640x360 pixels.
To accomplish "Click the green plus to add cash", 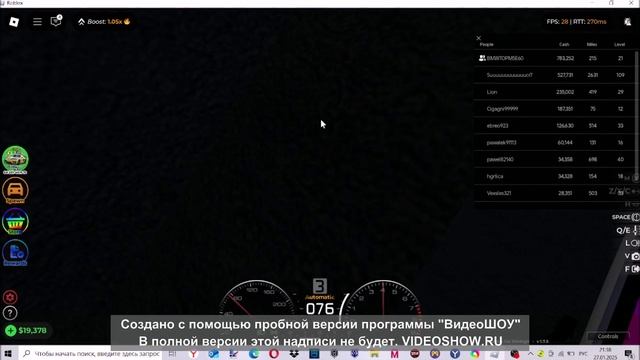I will (x=11, y=331).
